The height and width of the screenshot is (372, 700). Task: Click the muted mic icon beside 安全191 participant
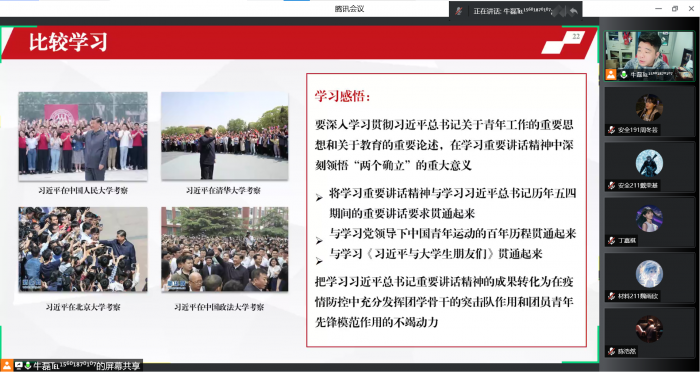pyautogui.click(x=612, y=130)
